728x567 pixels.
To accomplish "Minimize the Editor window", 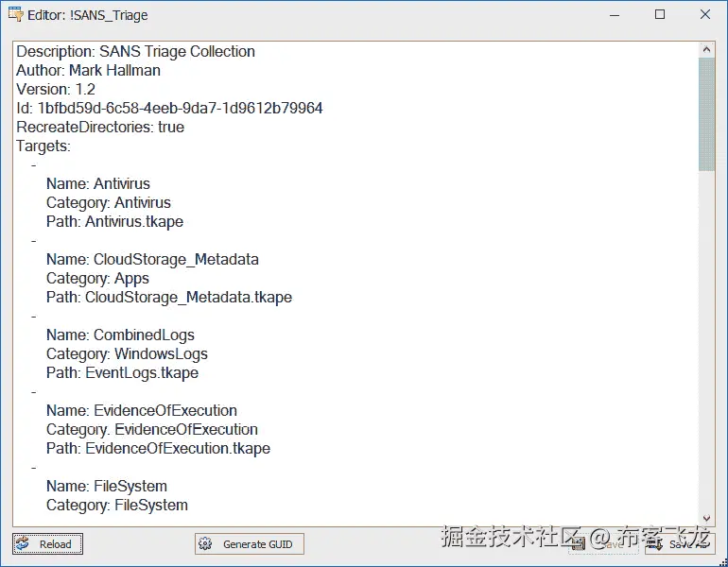I will coord(615,15).
